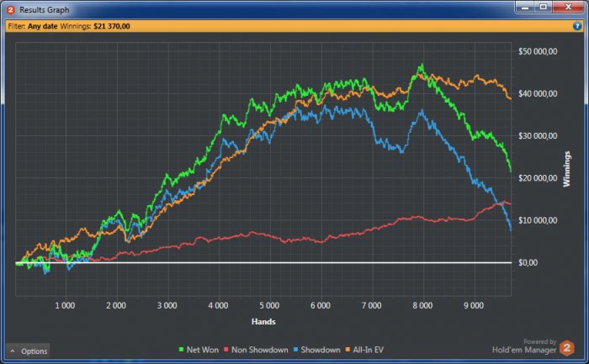The image size is (589, 364).
Task: Click the 8 000 hands axis label
Action: click(x=422, y=305)
